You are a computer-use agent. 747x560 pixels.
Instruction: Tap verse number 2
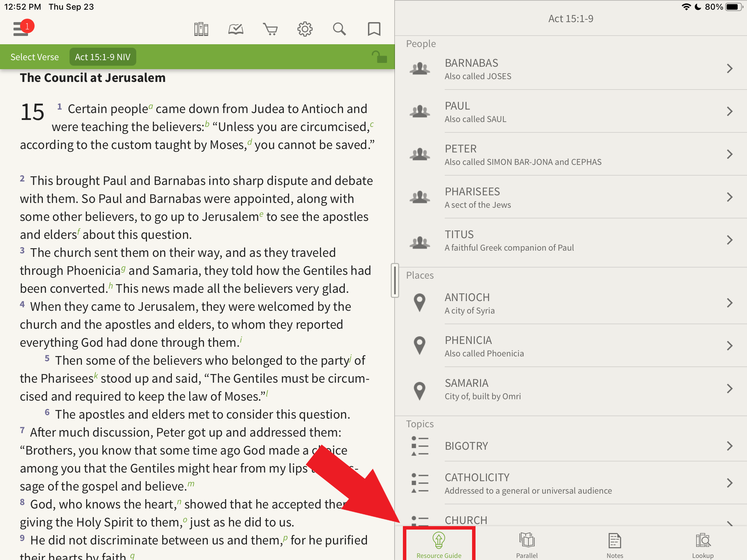[22, 178]
